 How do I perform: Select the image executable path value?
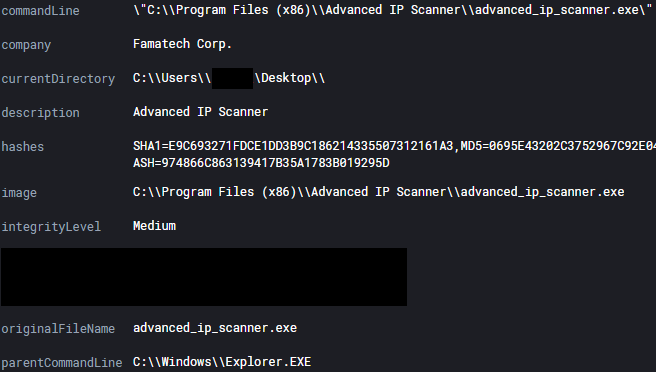tap(379, 192)
